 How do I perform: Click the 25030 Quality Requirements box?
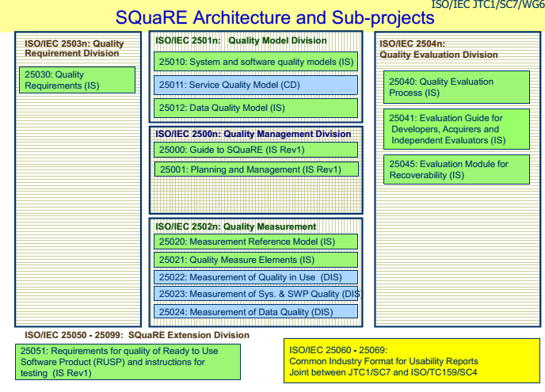[78, 81]
